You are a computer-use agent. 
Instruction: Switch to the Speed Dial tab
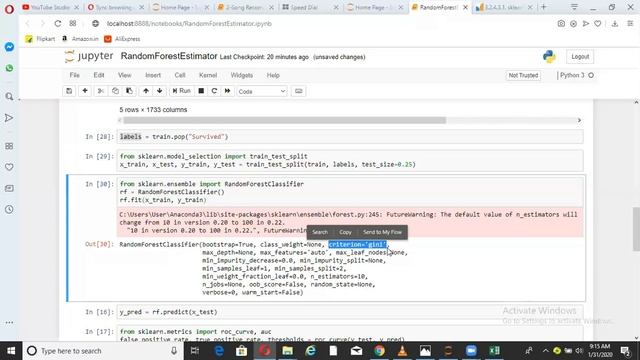click(311, 7)
